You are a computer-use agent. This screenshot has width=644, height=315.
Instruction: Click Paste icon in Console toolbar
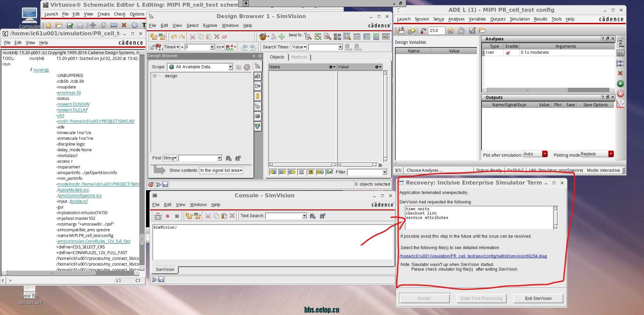coord(224,216)
